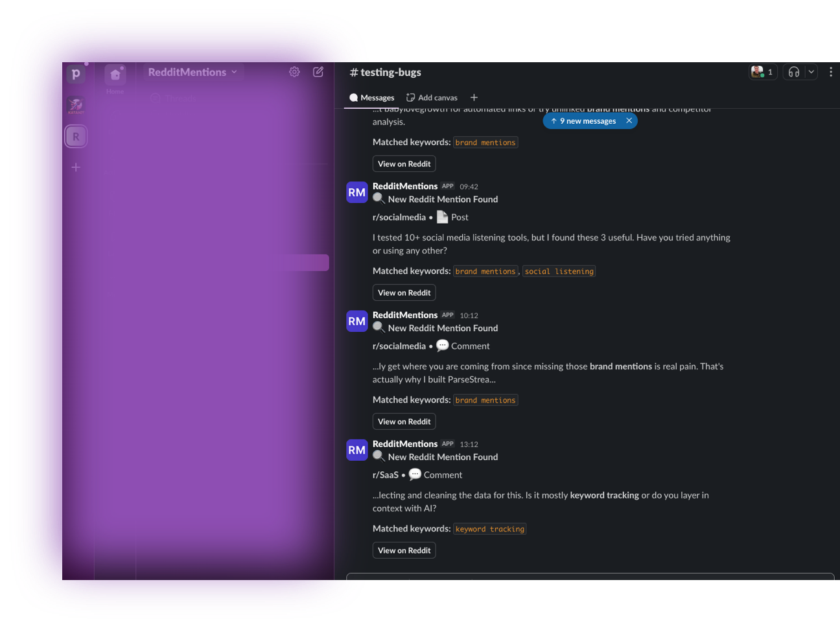
Task: Open RedditMentions sender name at 13:12
Action: click(x=405, y=444)
